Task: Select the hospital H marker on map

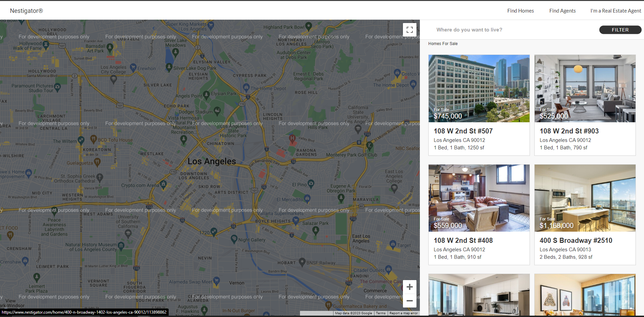Action: click(292, 139)
